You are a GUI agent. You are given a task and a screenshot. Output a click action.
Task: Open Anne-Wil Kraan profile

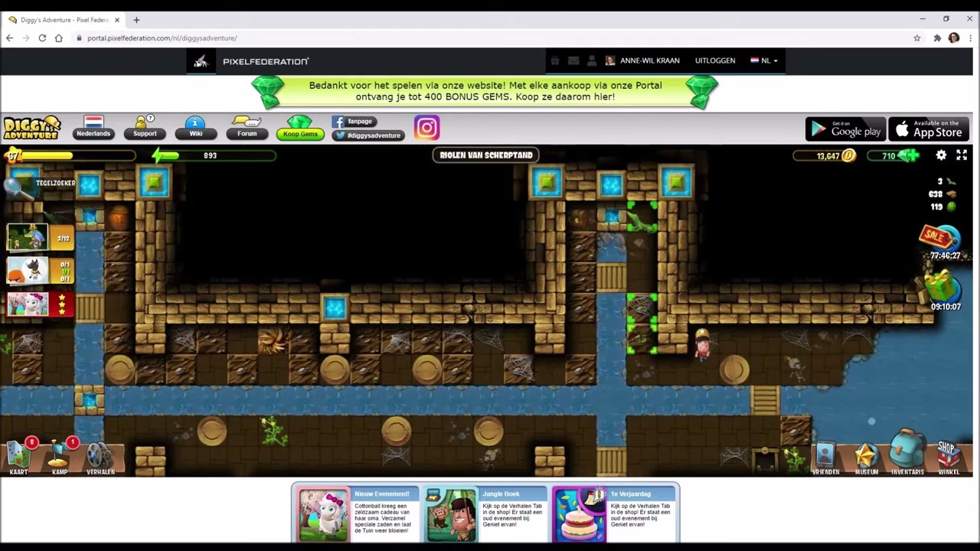[x=643, y=60]
